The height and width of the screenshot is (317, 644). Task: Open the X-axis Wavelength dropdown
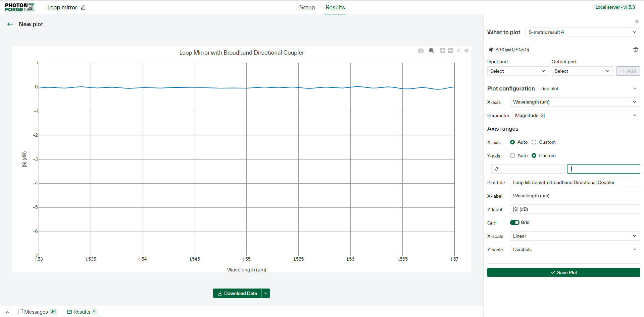[575, 102]
